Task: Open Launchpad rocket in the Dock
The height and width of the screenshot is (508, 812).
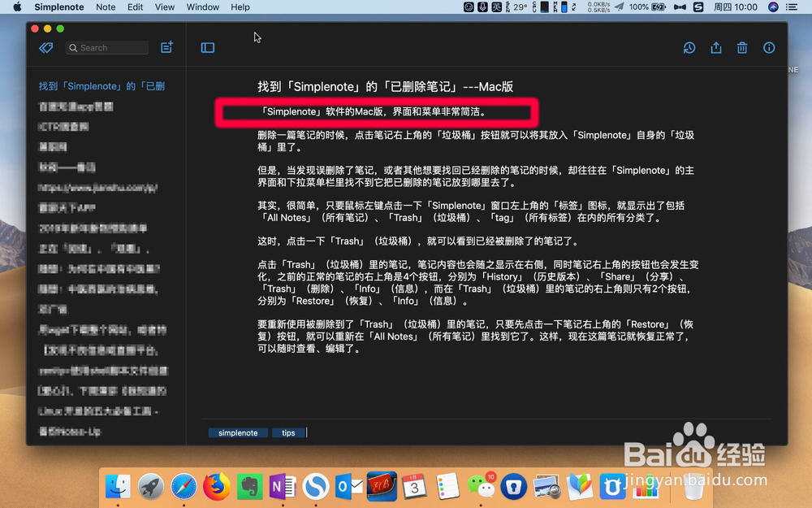Action: point(151,486)
